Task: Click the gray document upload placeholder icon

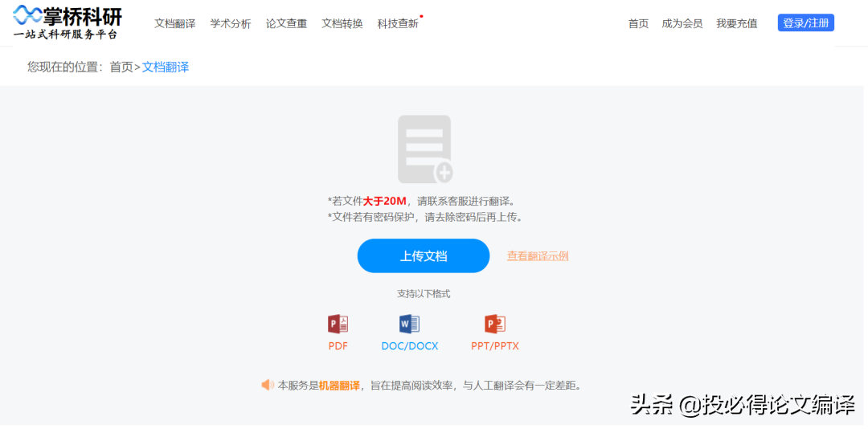Action: 425,149
